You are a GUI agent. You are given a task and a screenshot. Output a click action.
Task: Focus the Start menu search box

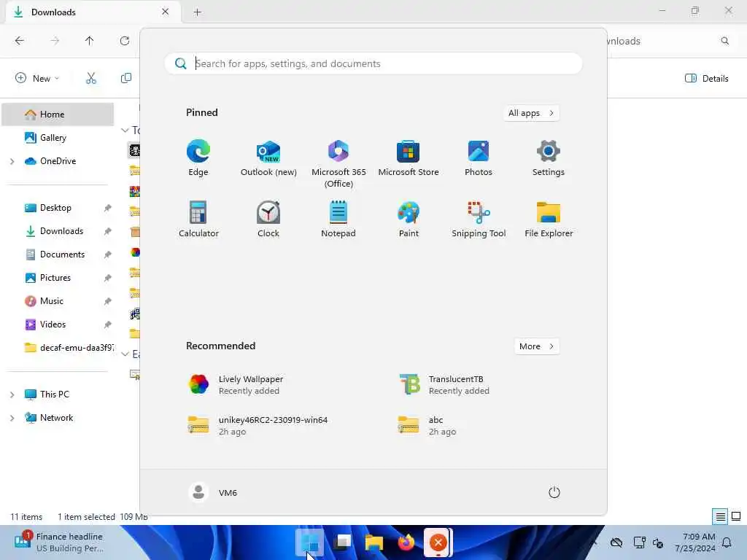[x=373, y=63]
